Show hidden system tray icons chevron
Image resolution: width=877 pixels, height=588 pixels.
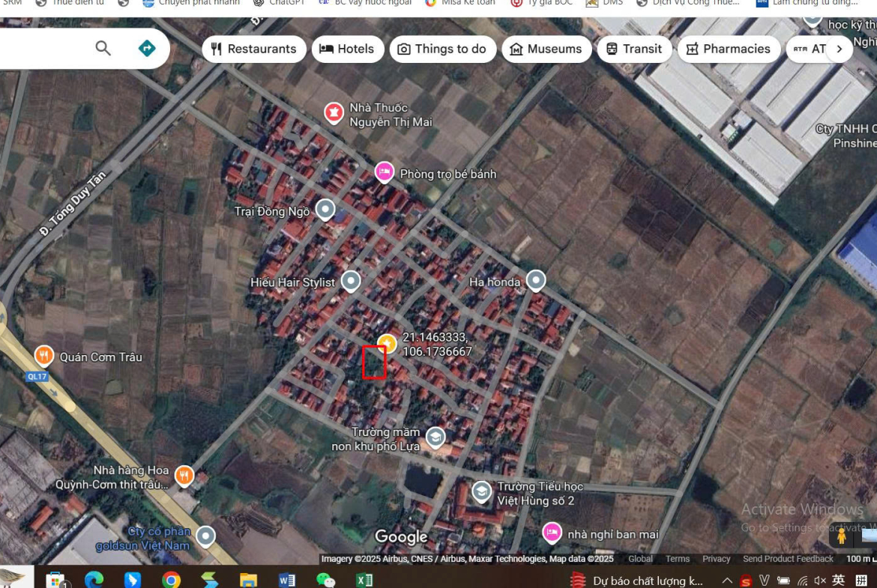click(727, 581)
